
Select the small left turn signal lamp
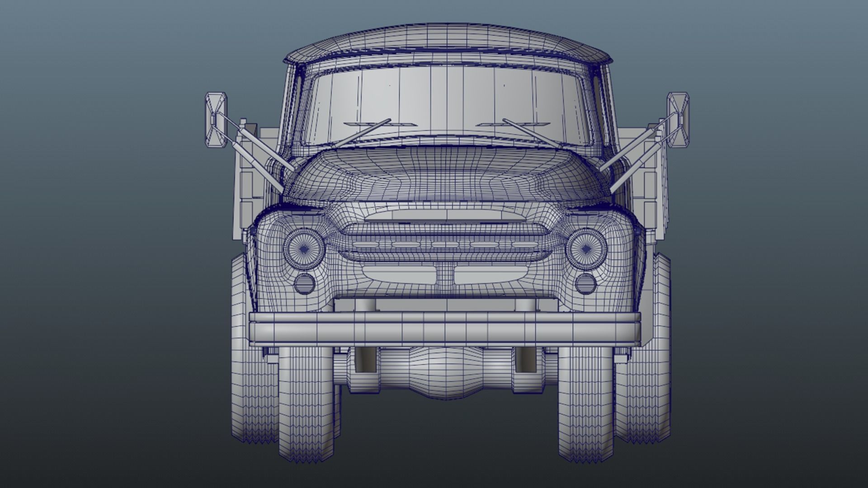[304, 283]
